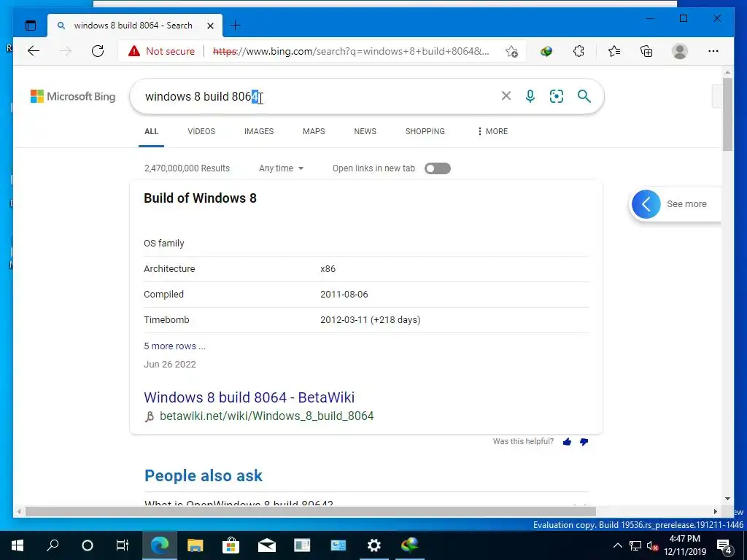This screenshot has width=747, height=560.
Task: Click thumbs up feedback icon
Action: tap(567, 442)
